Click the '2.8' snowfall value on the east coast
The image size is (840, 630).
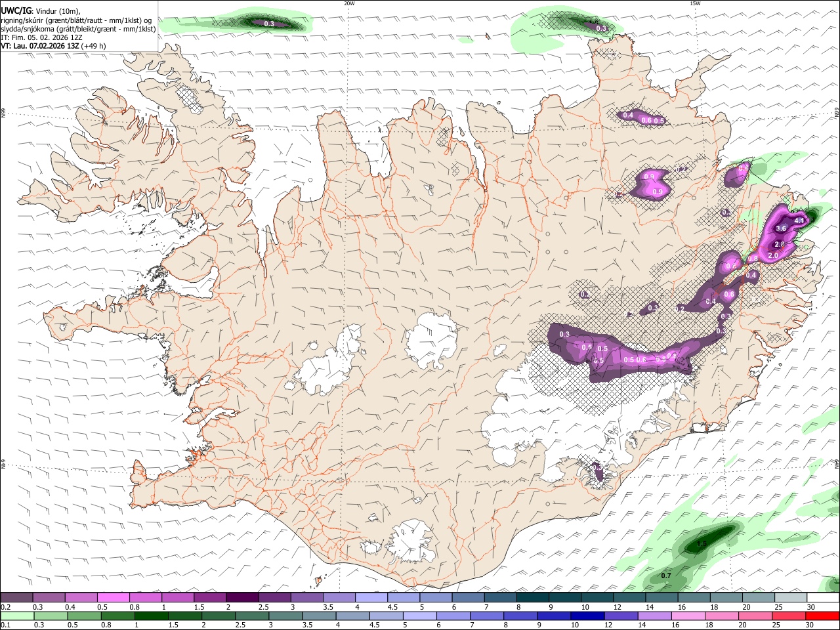(780, 244)
